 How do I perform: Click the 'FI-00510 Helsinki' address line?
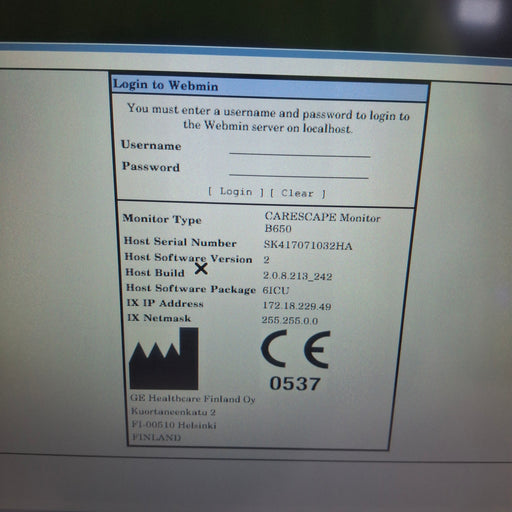[x=174, y=425]
